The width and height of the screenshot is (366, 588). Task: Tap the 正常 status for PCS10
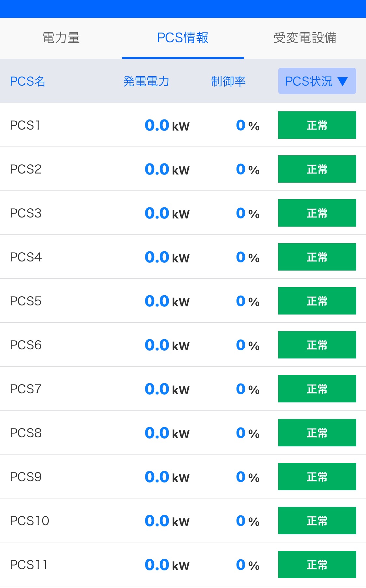tap(317, 521)
